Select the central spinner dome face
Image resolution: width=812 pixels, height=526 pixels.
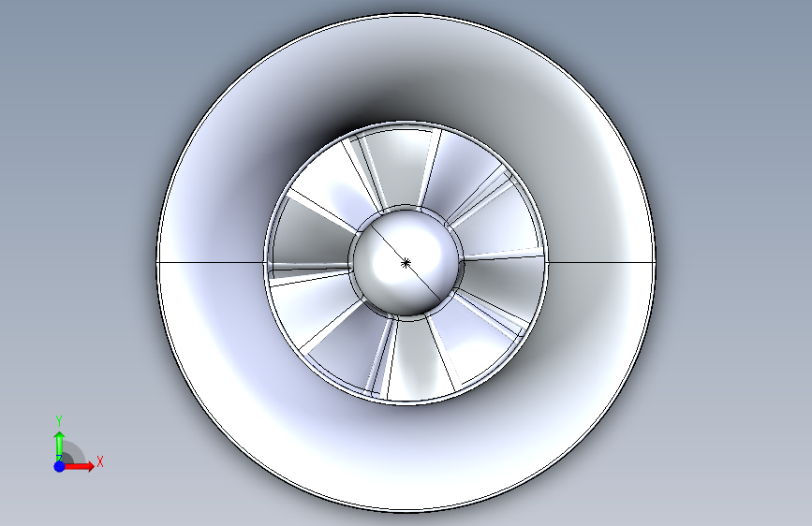point(406,262)
